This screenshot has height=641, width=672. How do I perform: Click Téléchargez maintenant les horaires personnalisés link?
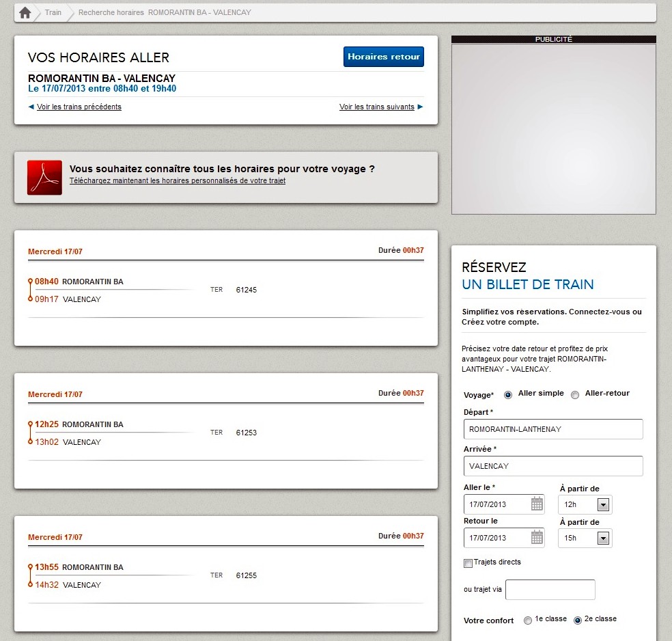(178, 180)
